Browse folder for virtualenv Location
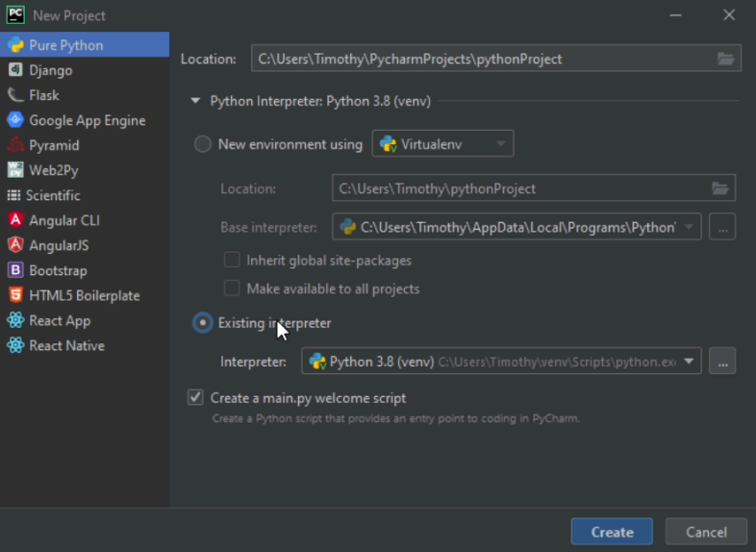 click(x=719, y=188)
